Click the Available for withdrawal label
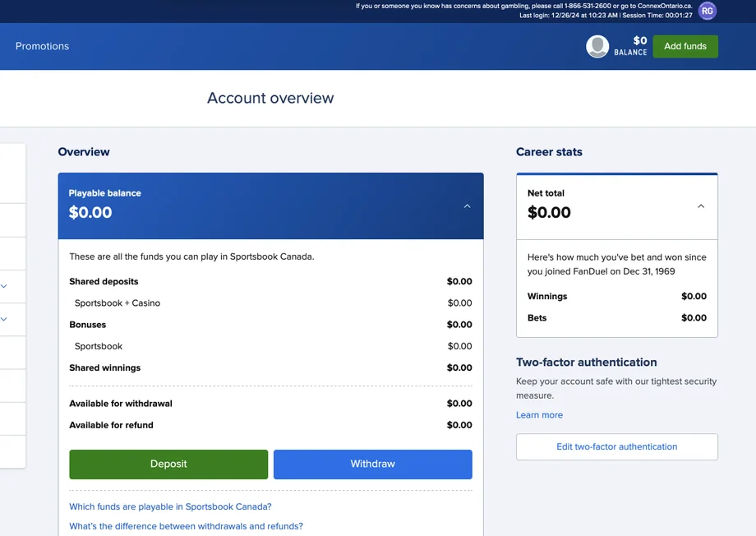 coord(121,404)
